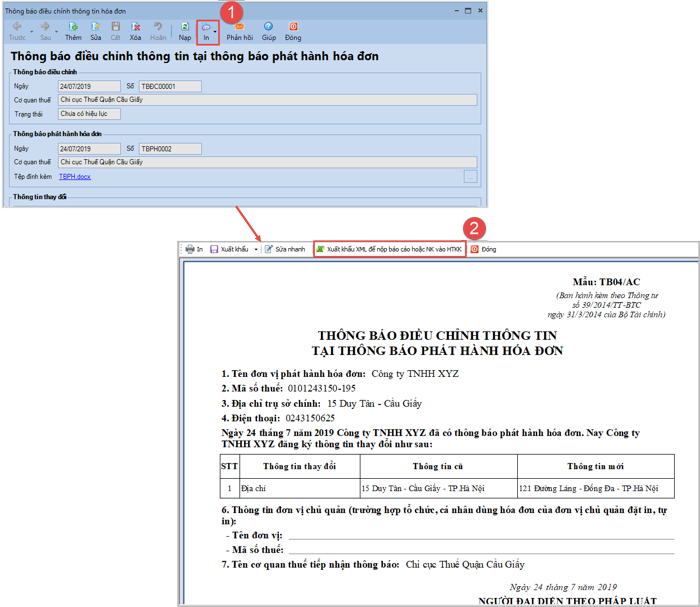Image resolution: width=700 pixels, height=607 pixels.
Task: Open attached file TBPH.docx link
Action: [x=75, y=177]
